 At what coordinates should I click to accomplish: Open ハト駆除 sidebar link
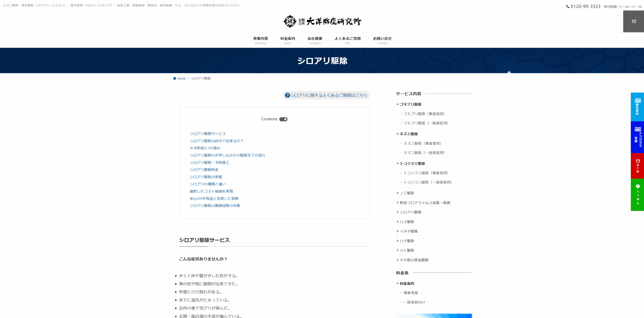tap(407, 250)
